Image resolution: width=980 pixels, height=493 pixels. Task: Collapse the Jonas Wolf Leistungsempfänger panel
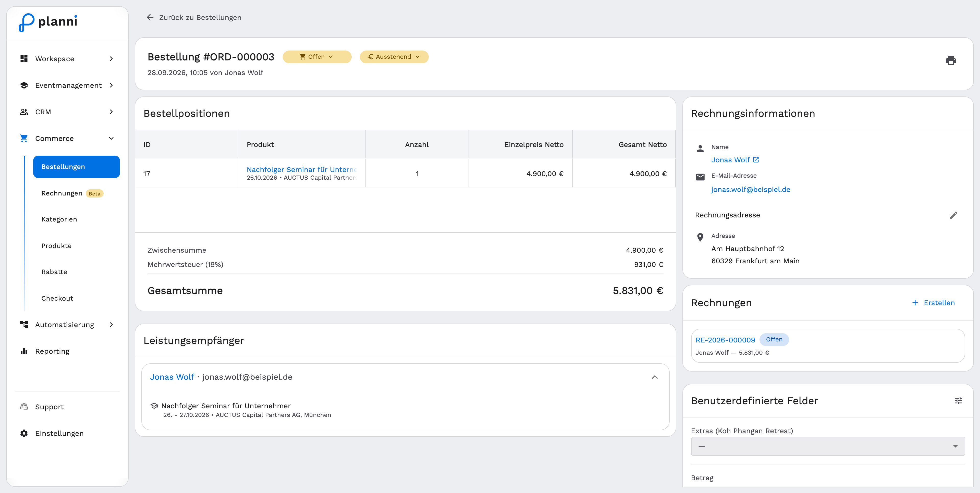point(655,377)
